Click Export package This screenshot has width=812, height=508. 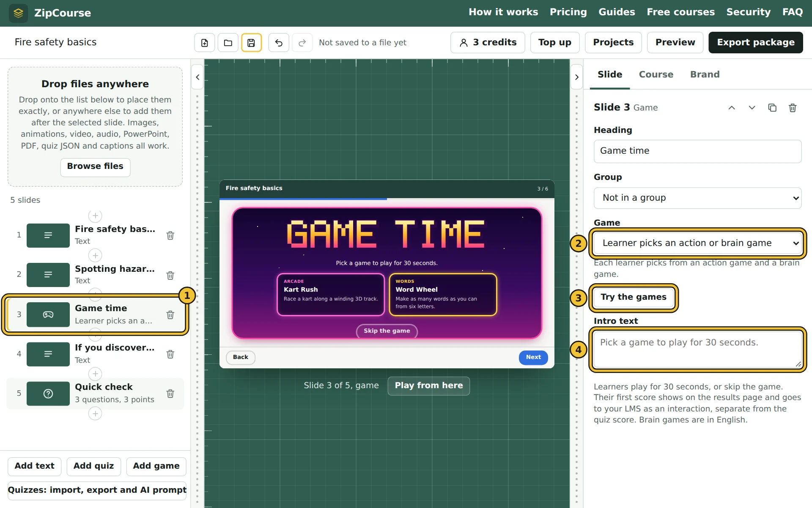tap(755, 43)
